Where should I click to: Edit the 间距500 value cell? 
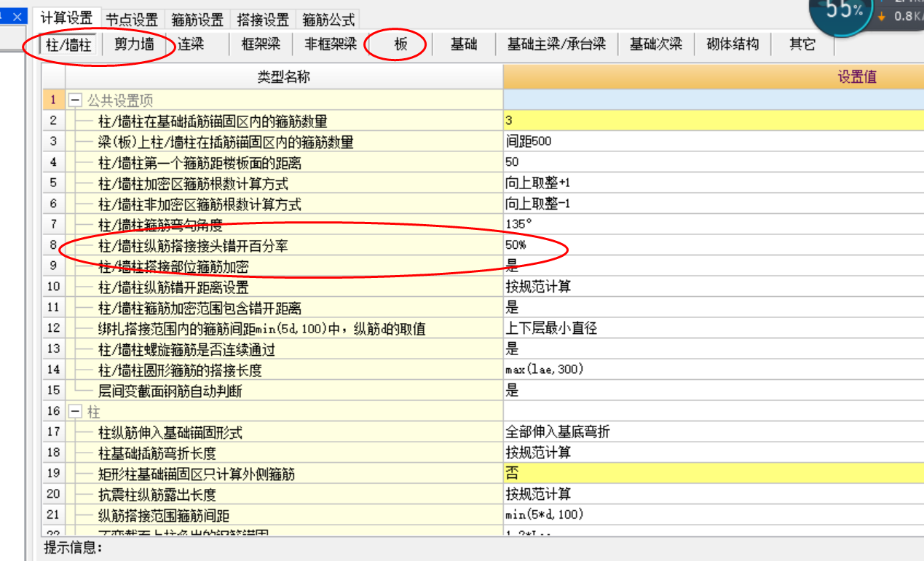(x=714, y=142)
